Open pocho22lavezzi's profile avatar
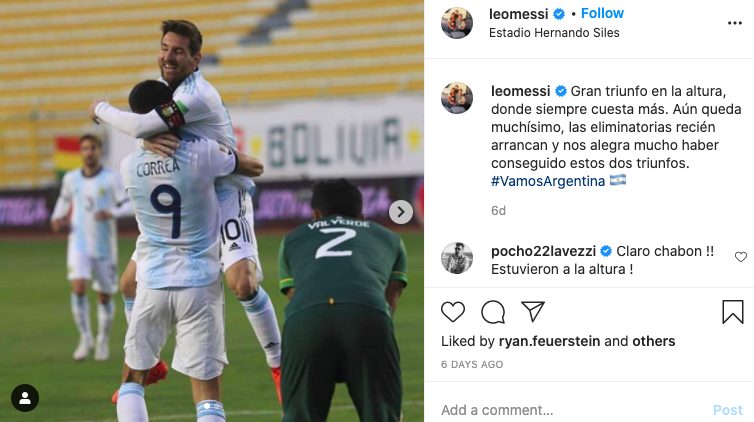 click(x=457, y=258)
